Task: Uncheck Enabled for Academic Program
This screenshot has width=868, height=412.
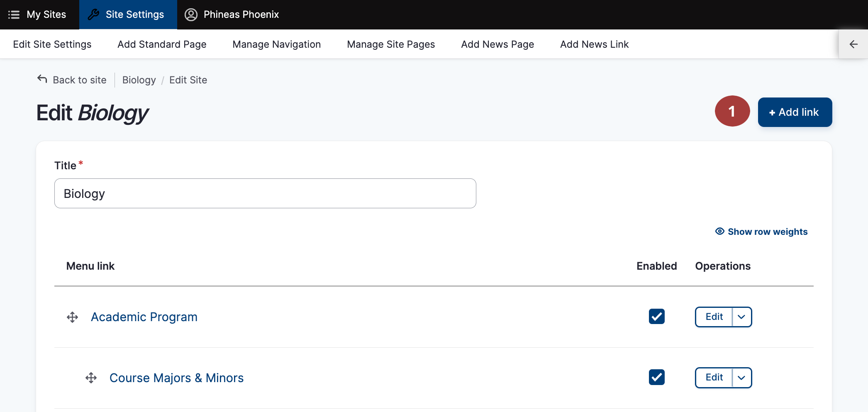Action: (x=656, y=317)
